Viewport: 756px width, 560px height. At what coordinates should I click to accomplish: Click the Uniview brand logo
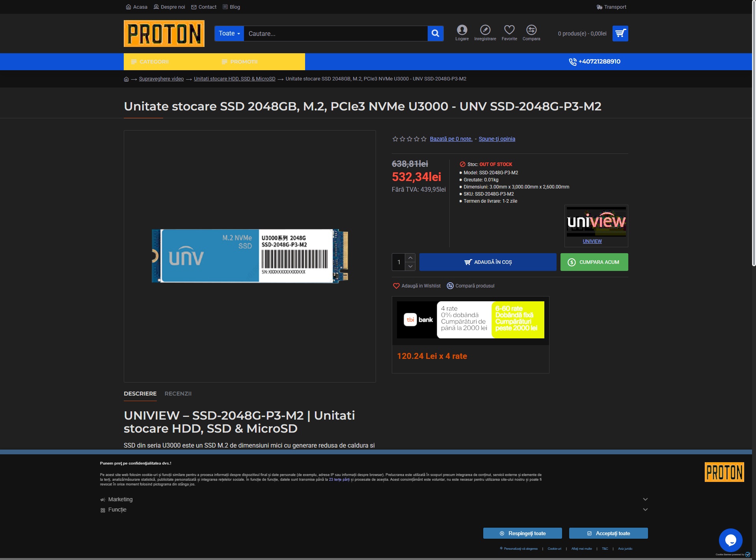(x=596, y=222)
